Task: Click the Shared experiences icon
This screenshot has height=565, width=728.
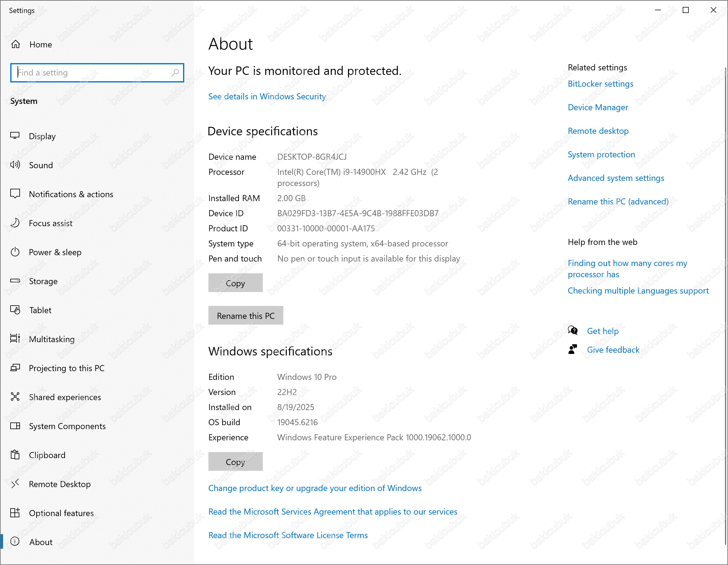Action: point(15,396)
